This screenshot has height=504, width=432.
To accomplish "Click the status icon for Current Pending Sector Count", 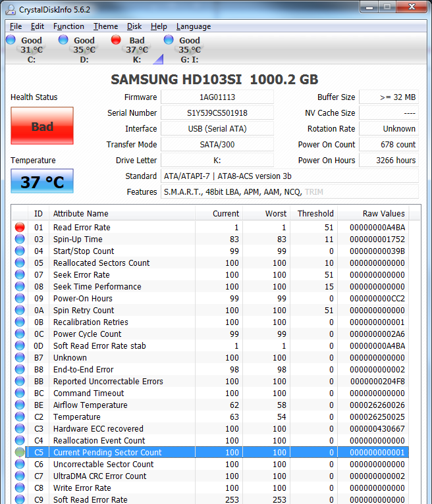I will [20, 452].
